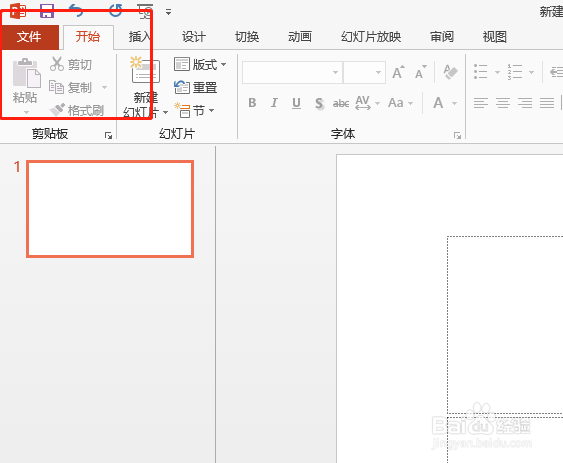This screenshot has height=463, width=563.
Task: Open the 版式 layout dropdown
Action: (200, 65)
